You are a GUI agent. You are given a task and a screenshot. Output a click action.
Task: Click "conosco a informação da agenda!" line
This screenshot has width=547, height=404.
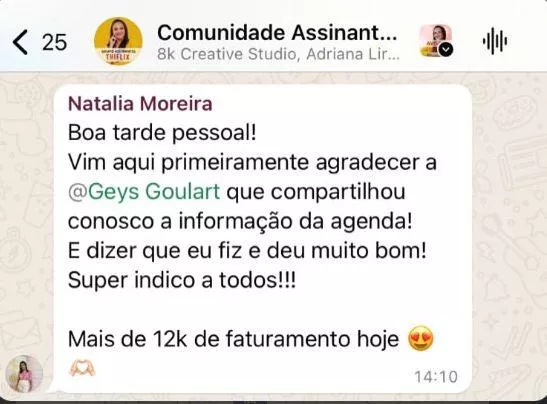pos(240,222)
